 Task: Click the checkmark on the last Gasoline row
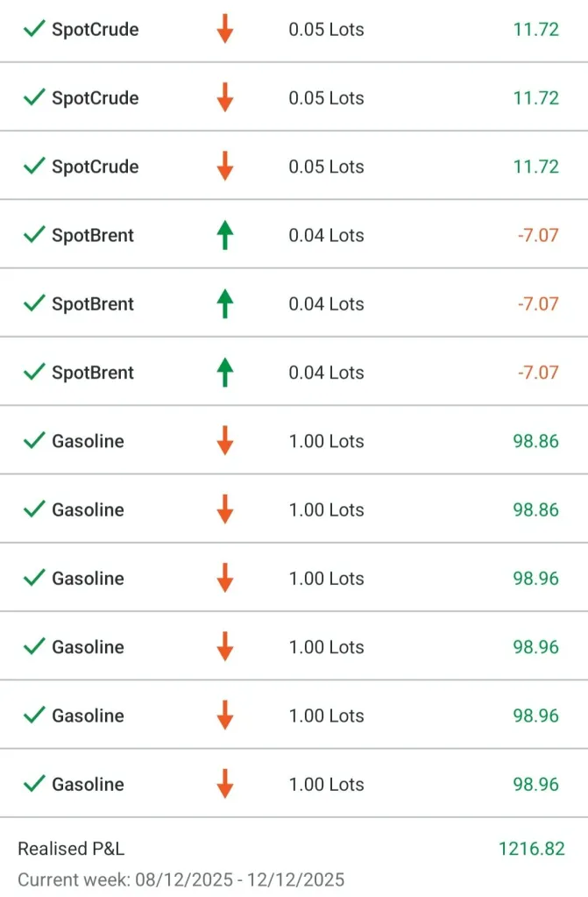[x=33, y=784]
